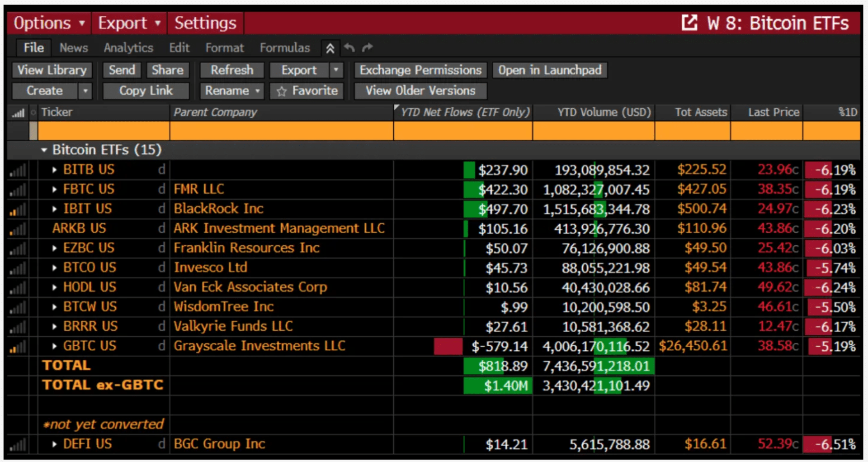Switch to the News tab
Image resolution: width=868 pixels, height=462 pixels.
[x=74, y=48]
